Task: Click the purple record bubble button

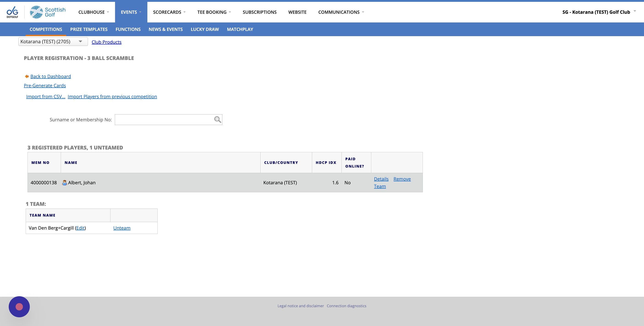Action: pos(19,307)
